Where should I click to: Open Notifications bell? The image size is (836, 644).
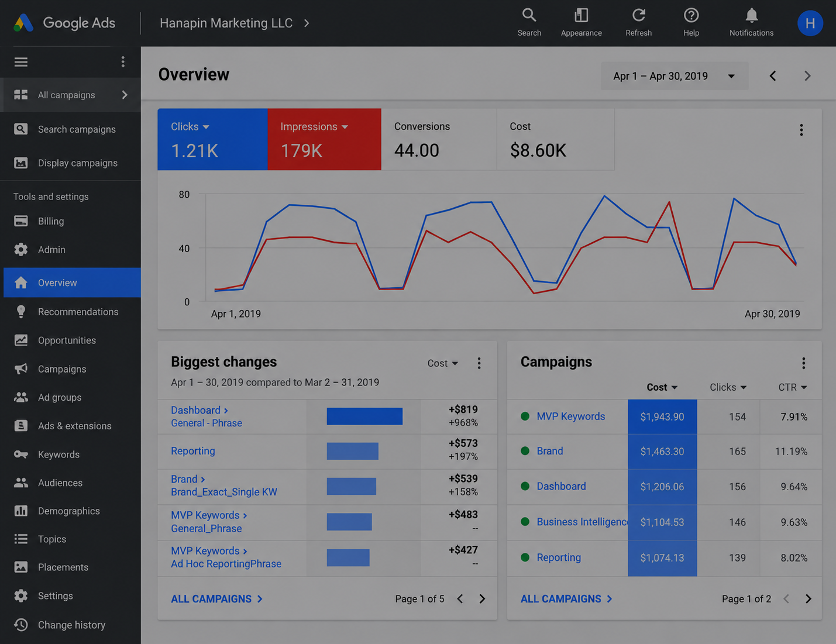click(x=751, y=22)
